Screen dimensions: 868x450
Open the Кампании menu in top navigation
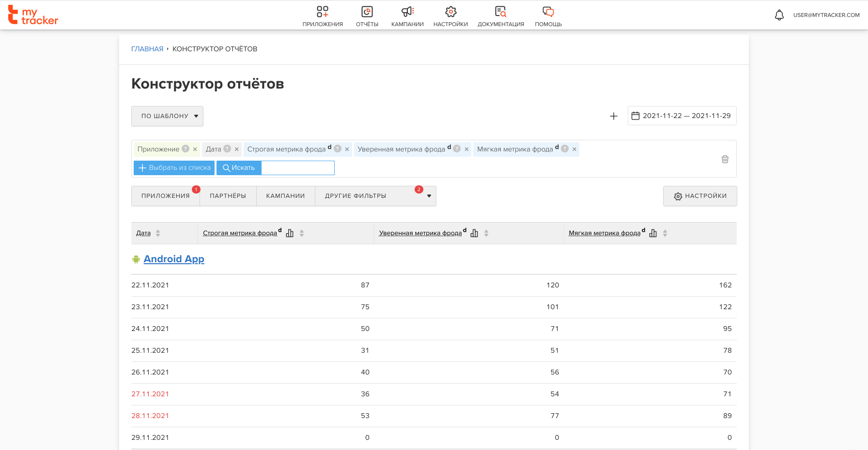pyautogui.click(x=407, y=16)
